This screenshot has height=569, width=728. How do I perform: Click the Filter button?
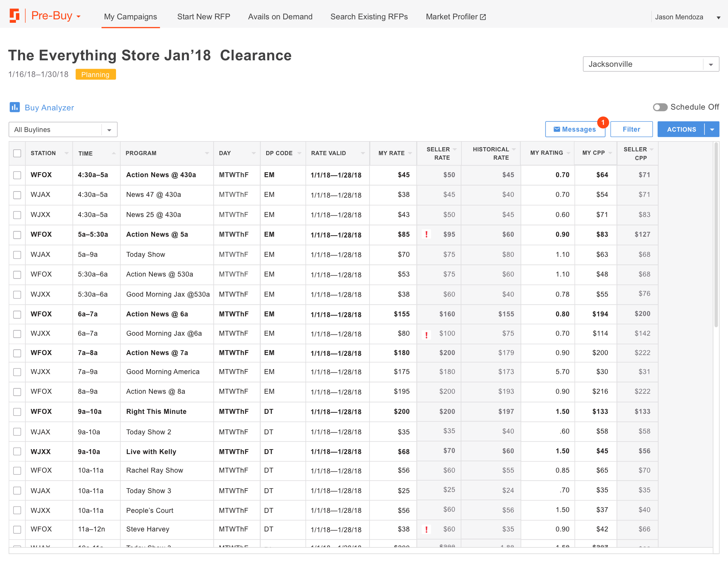coord(631,129)
